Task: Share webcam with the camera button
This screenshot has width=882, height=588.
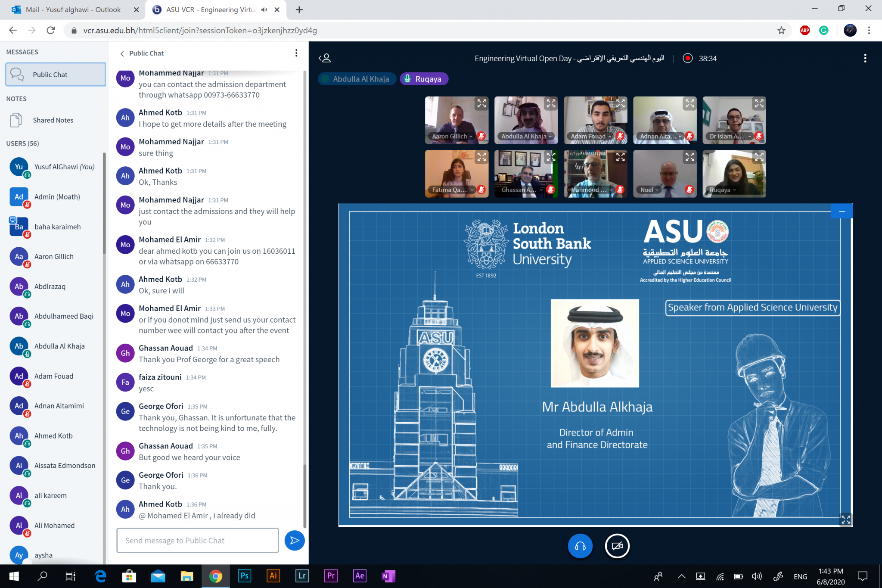Action: 617,546
